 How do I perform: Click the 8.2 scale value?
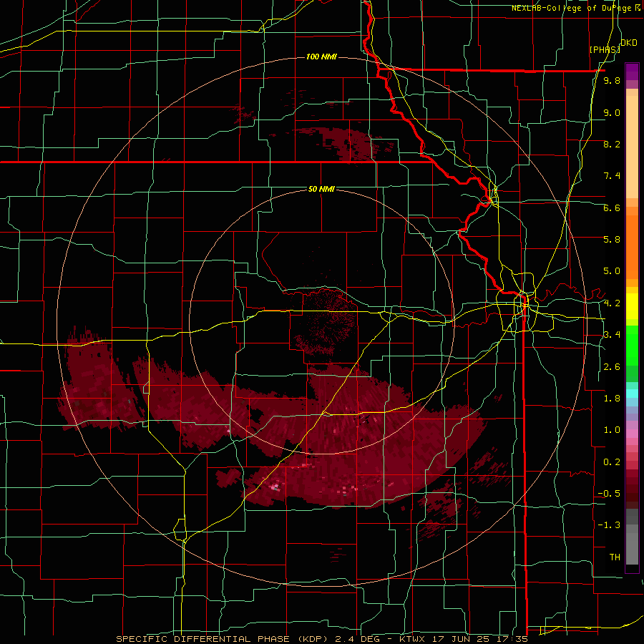pos(612,144)
